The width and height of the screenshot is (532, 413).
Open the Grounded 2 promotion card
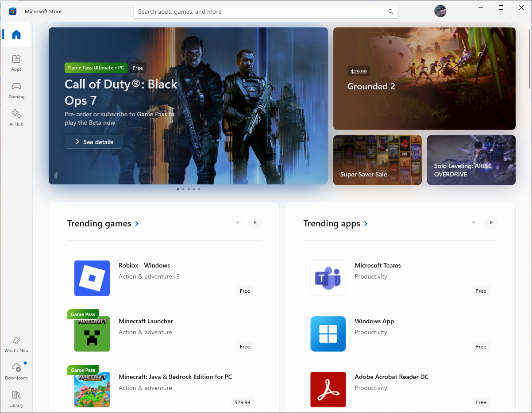(x=424, y=78)
